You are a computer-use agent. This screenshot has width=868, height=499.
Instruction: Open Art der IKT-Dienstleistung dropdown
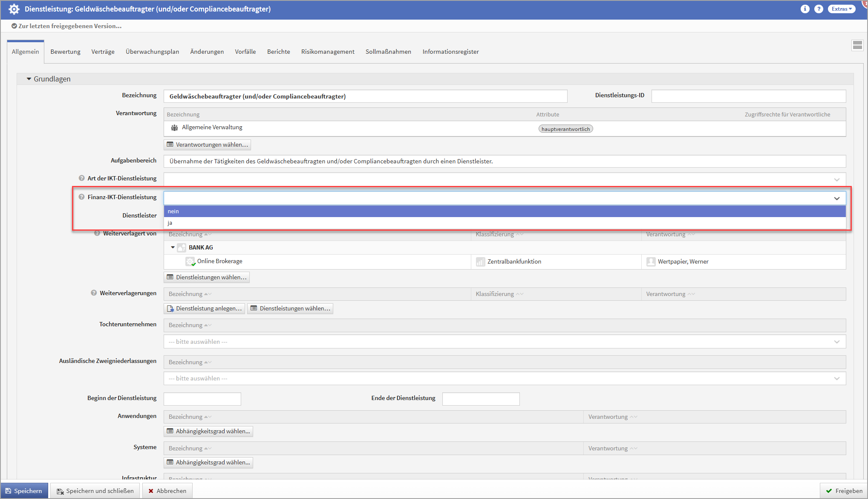(x=505, y=180)
